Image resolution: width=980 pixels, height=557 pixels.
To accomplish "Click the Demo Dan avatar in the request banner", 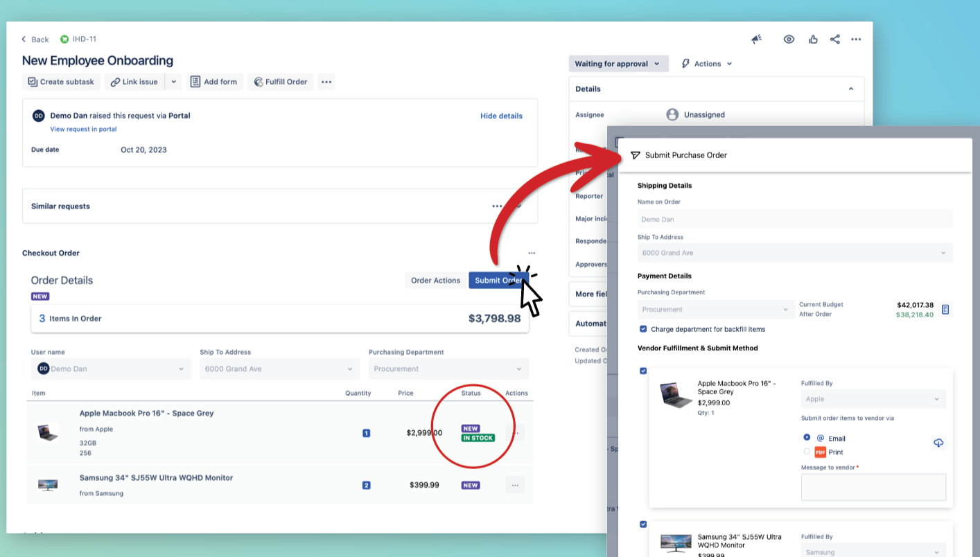I will coord(39,116).
